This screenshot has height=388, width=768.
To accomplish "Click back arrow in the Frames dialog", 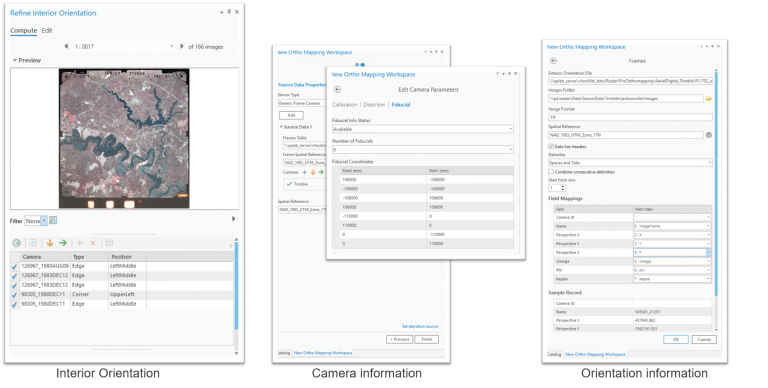I will point(553,61).
